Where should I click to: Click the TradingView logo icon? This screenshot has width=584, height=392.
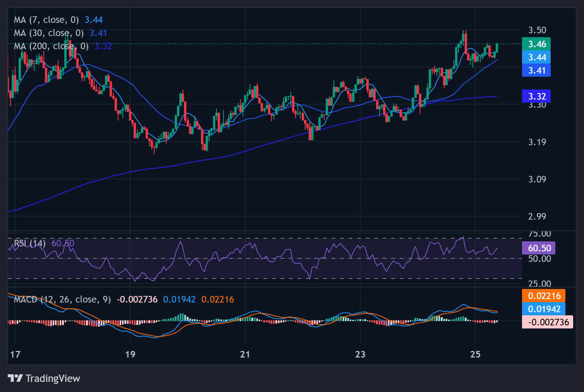click(15, 378)
